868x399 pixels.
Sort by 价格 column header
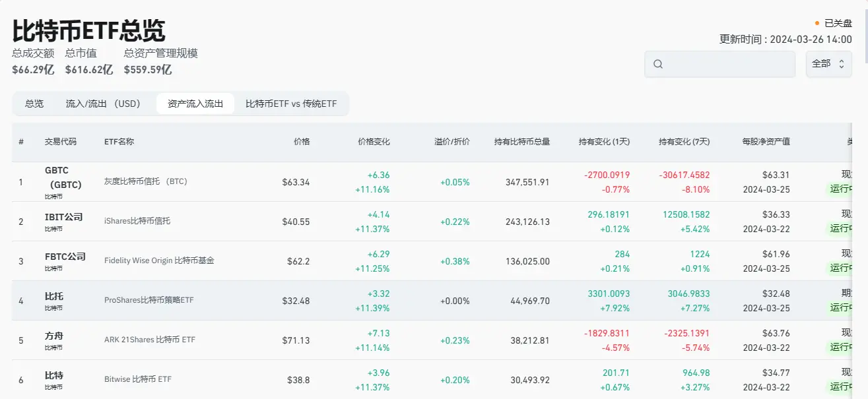302,142
